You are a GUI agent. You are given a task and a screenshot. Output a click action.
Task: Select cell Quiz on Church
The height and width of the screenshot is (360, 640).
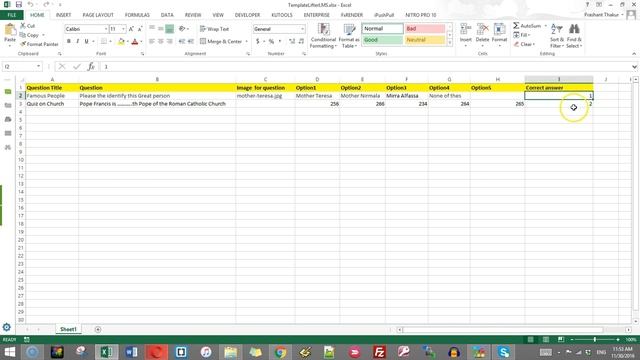pyautogui.click(x=52, y=104)
